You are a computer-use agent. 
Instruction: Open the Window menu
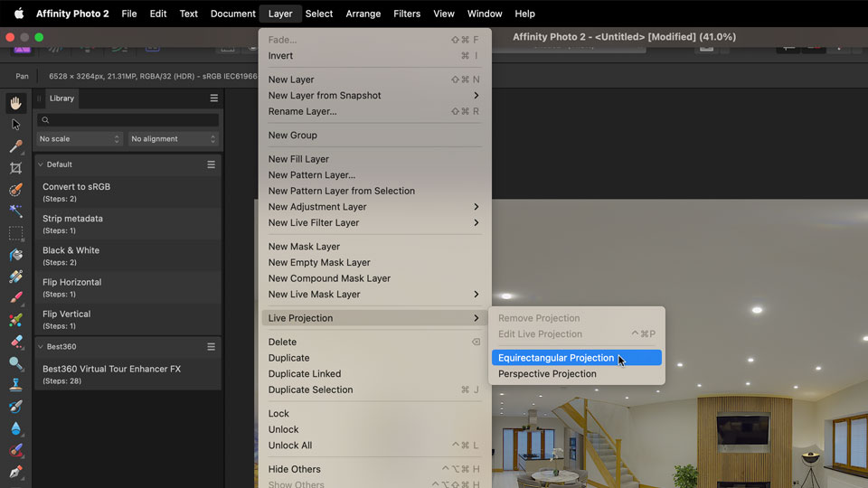485,14
